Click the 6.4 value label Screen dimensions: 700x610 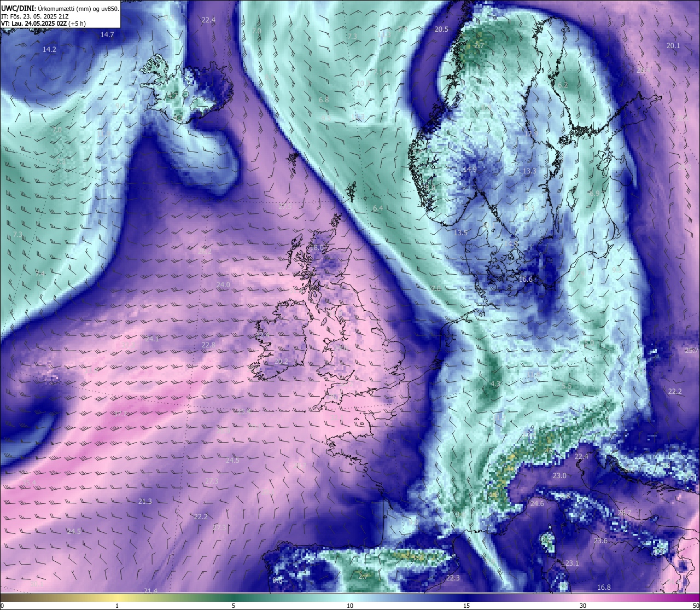pyautogui.click(x=378, y=208)
